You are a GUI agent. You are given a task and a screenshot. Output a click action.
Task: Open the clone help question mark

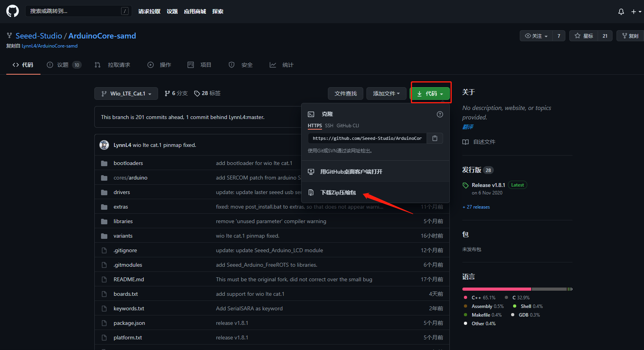440,114
